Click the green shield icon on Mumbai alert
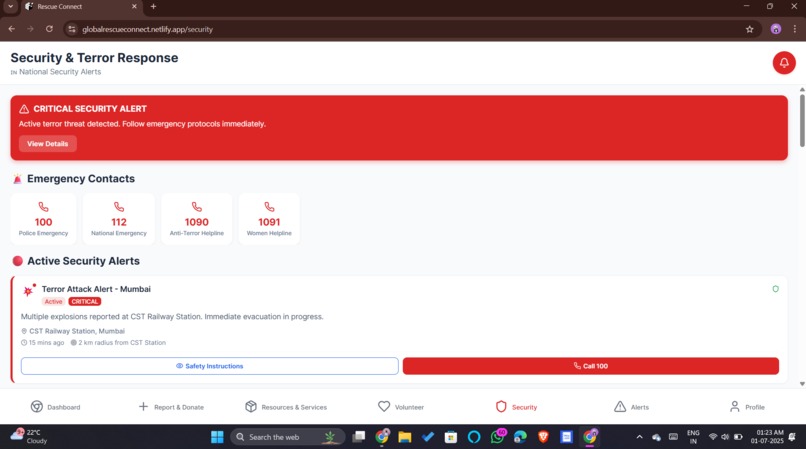 (x=775, y=289)
